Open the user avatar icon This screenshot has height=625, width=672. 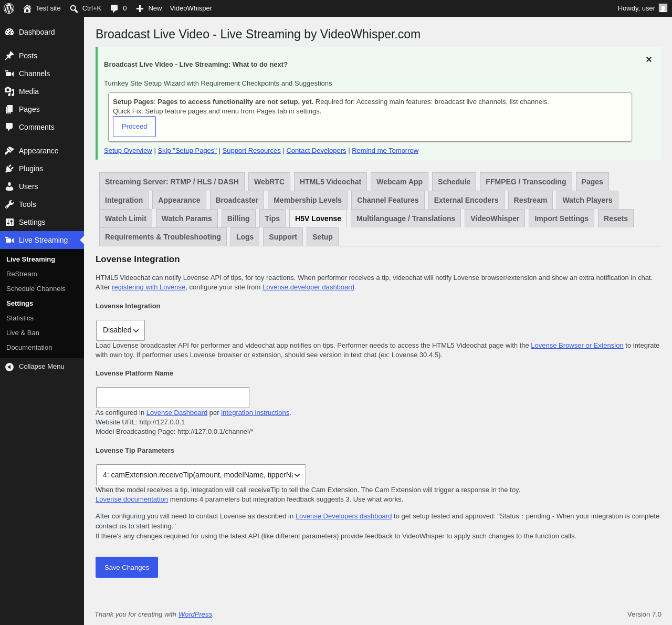pyautogui.click(x=663, y=8)
